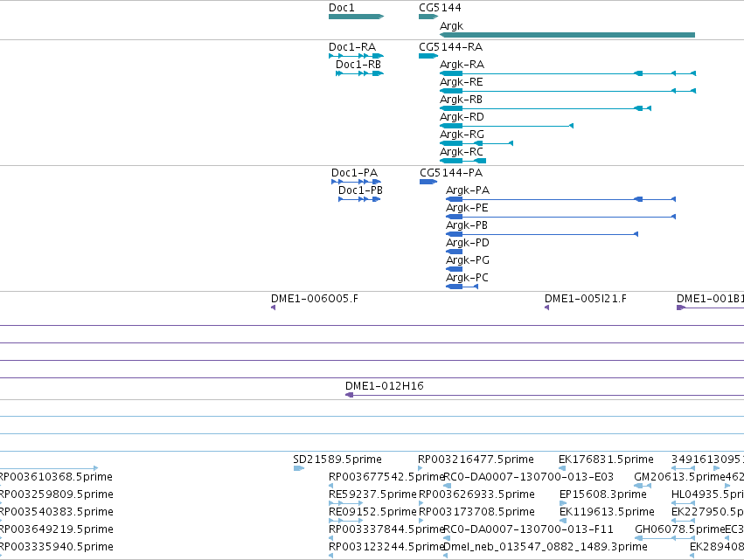Viewport: 744px width, 560px height.
Task: Select the RE59237.5prime EST label
Action: (x=372, y=494)
